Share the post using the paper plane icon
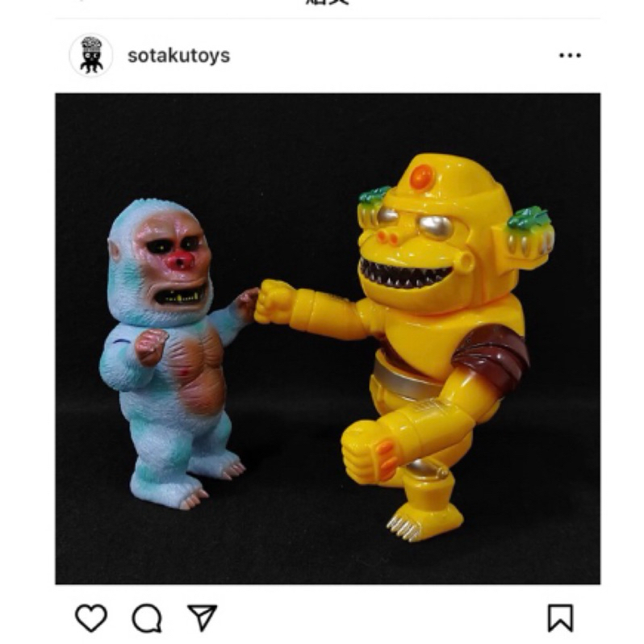 point(202,617)
